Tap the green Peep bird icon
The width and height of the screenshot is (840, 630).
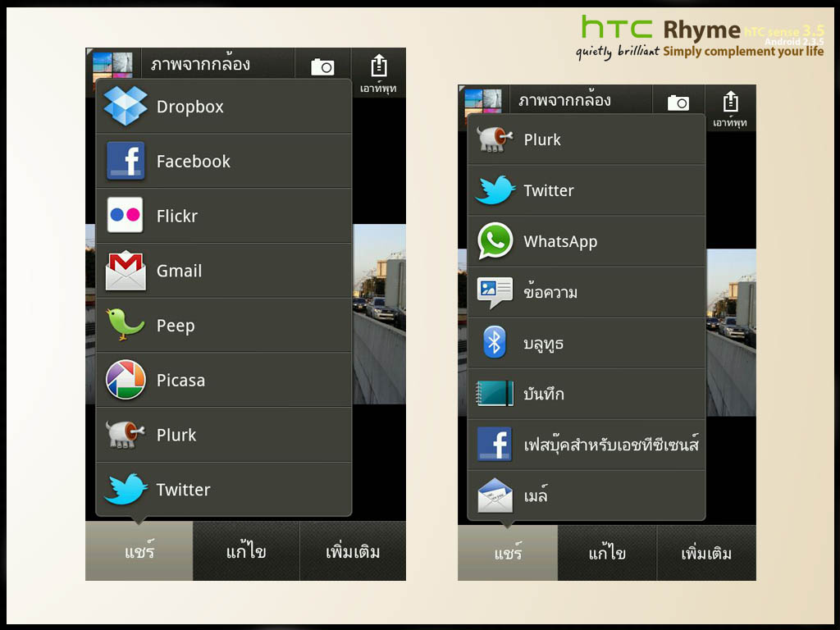pos(125,324)
